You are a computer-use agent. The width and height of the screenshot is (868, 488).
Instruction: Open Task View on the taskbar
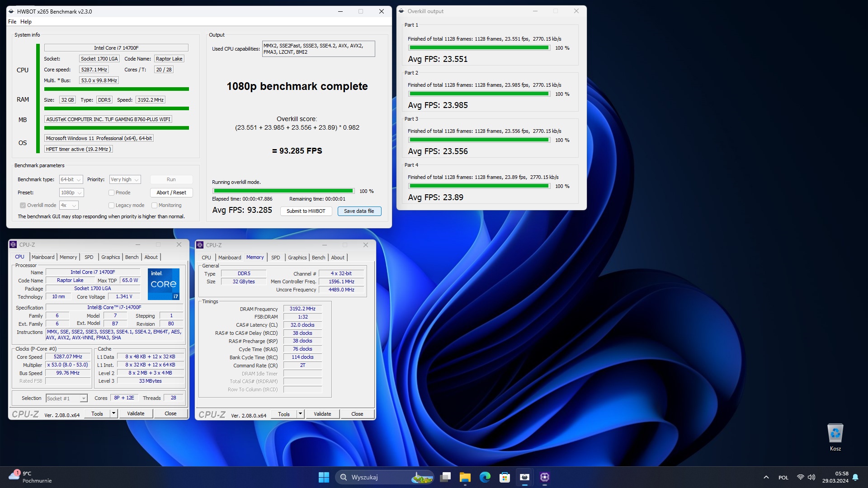click(x=446, y=477)
